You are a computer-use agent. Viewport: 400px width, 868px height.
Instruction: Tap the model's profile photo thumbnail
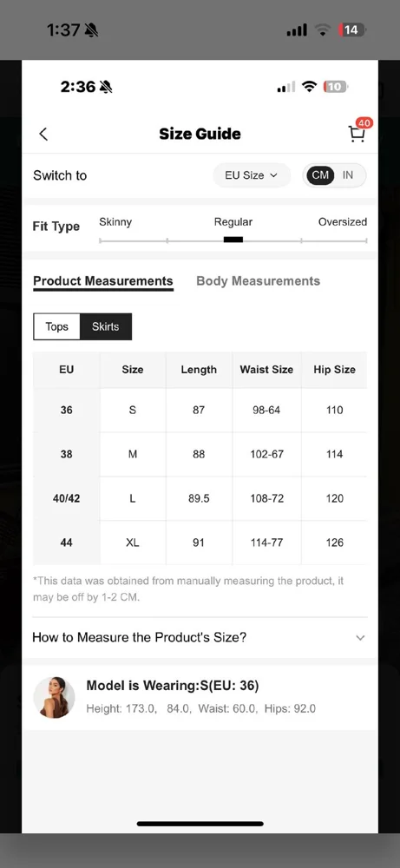[54, 698]
